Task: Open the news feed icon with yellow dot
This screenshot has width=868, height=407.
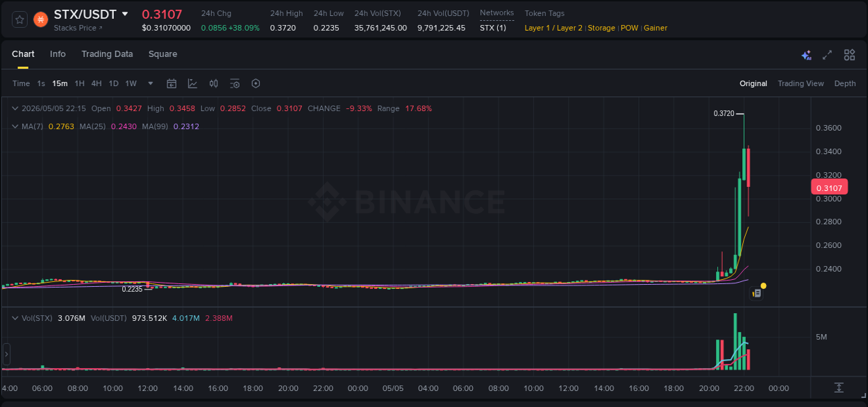Action: (x=758, y=293)
